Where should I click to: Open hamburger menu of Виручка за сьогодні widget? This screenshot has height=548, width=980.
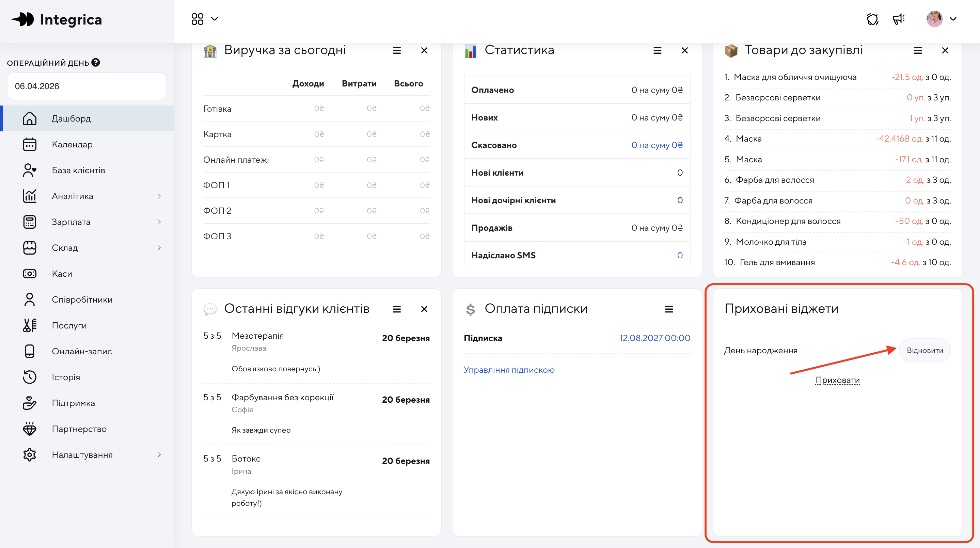click(x=397, y=51)
